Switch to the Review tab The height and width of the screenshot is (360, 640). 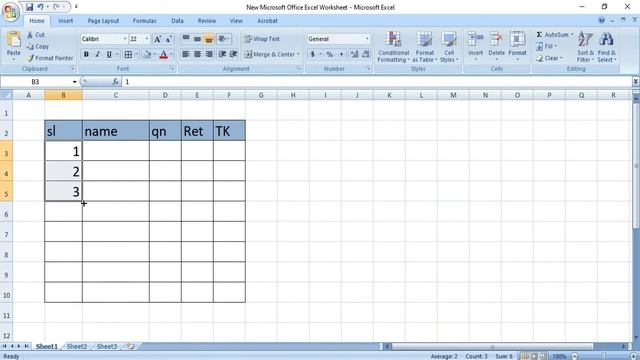tap(207, 20)
